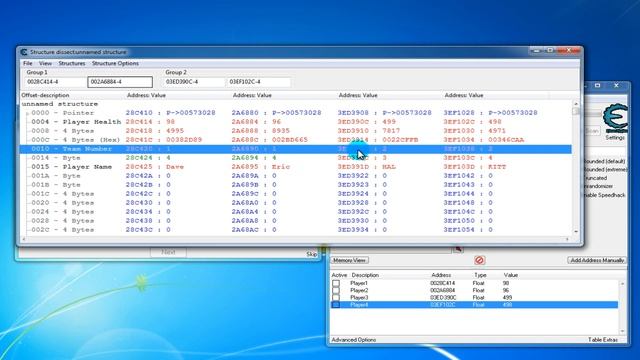Click the Group 2 address field 03EF102C-4
Viewport: 640px width, 360px height.
click(258, 82)
